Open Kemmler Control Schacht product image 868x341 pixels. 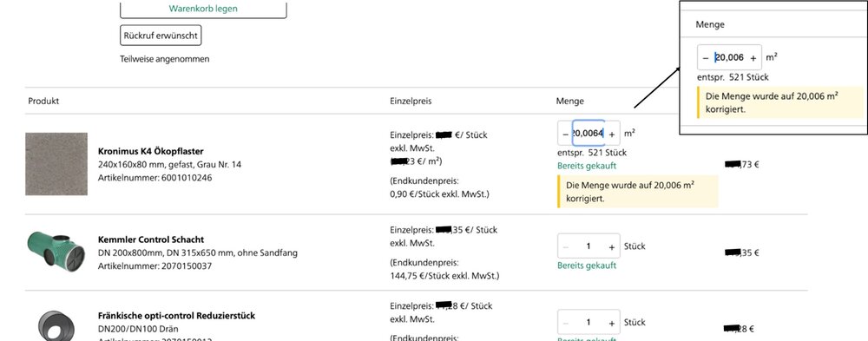pyautogui.click(x=56, y=252)
